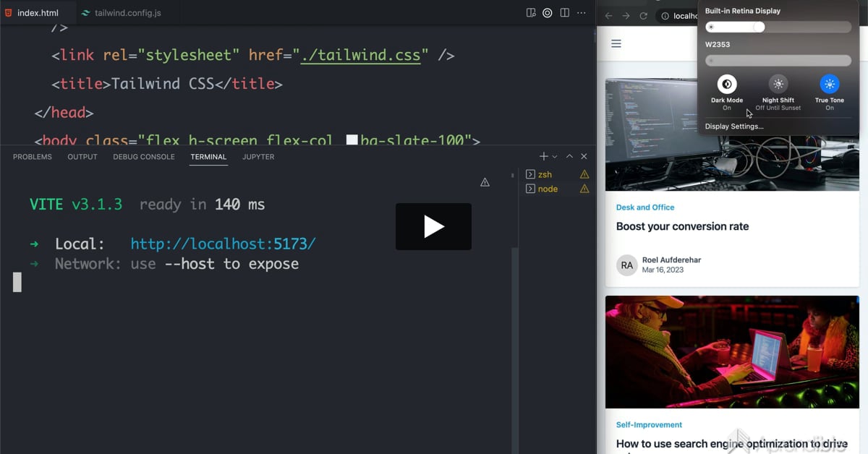The width and height of the screenshot is (868, 454).
Task: Click the RA author avatar
Action: tap(627, 265)
